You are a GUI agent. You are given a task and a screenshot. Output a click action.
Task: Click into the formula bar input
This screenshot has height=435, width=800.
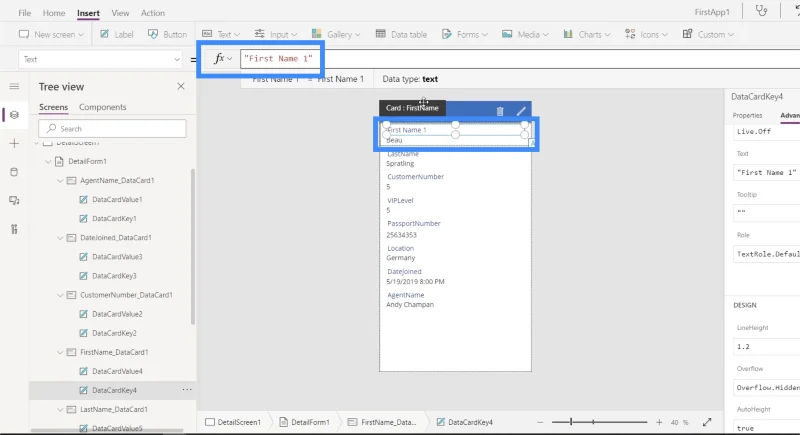tap(520, 59)
